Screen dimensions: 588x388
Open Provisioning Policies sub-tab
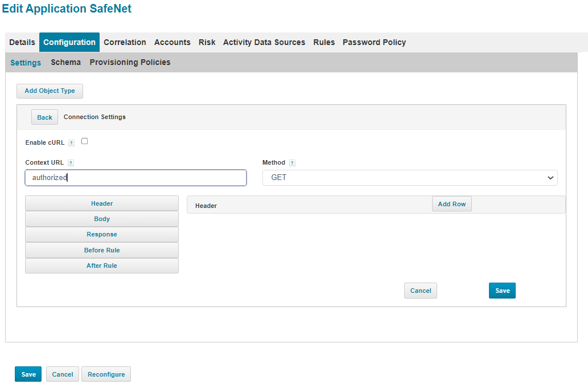click(130, 62)
